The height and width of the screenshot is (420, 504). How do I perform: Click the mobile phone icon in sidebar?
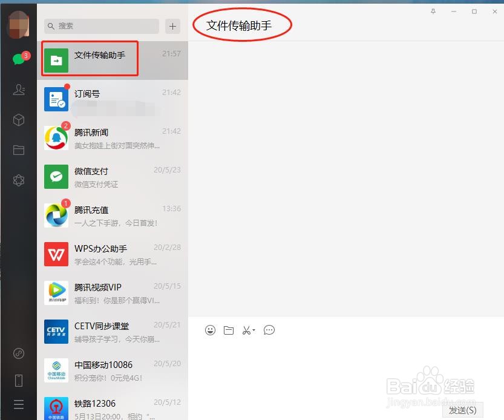[x=19, y=381]
